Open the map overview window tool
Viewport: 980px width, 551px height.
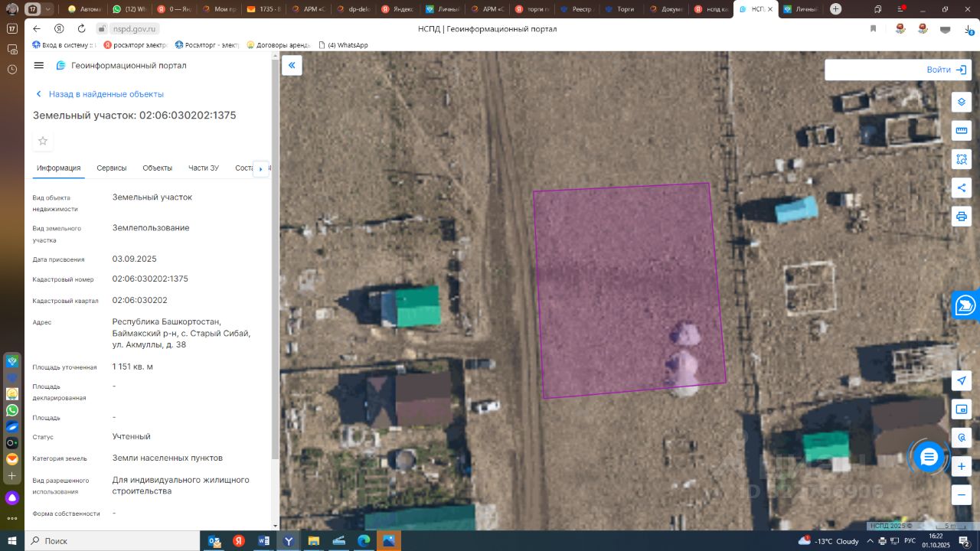[x=962, y=409]
